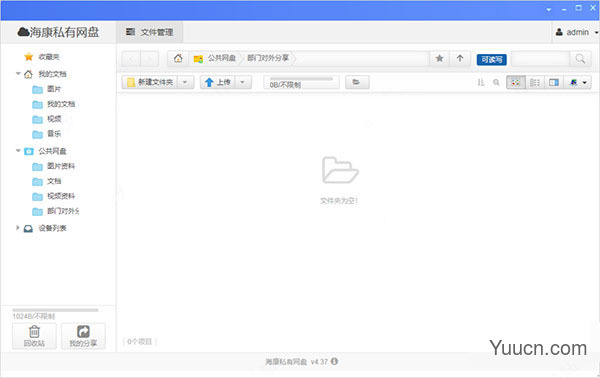Click the info icon beside version v4.37
The image size is (600, 378).
click(334, 361)
